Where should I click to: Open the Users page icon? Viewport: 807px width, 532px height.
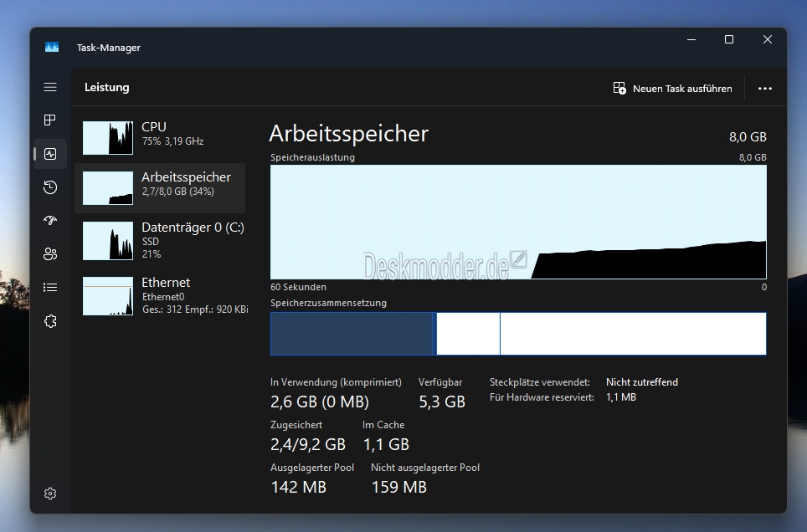[x=50, y=254]
